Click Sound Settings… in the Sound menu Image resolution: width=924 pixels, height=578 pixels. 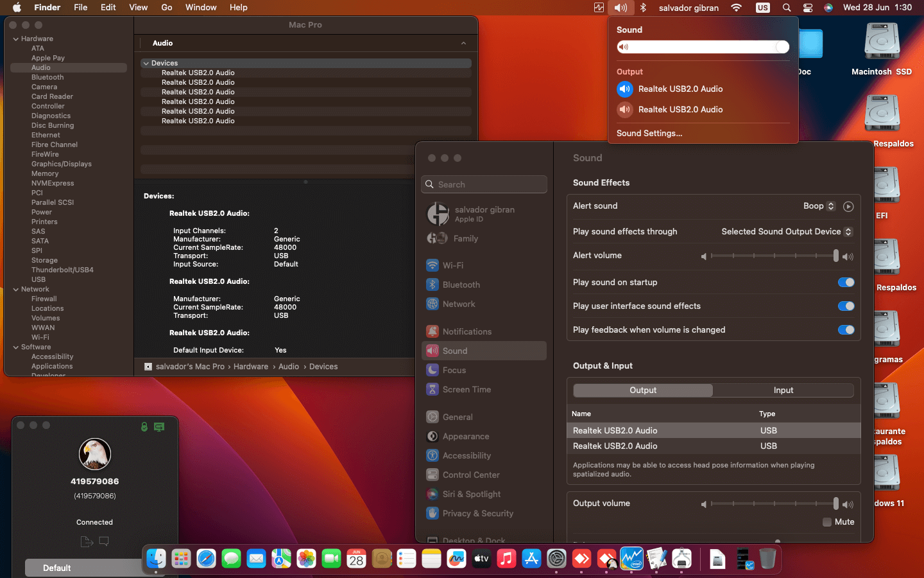(x=649, y=134)
